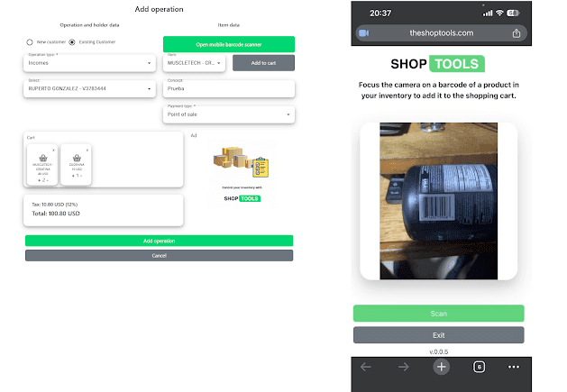The image size is (567, 392).
Task: Click the SHOP TOOLS logo on the phone page
Action: pos(437,64)
